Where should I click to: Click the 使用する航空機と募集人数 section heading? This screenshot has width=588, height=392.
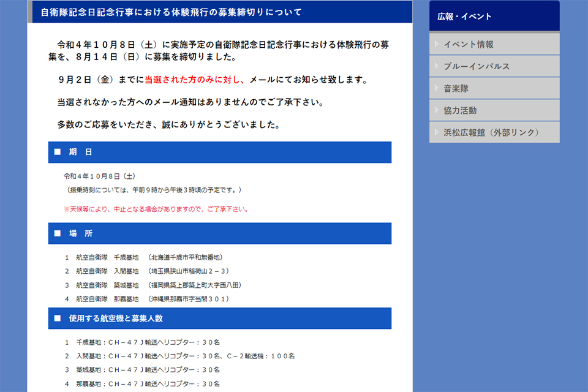click(220, 318)
